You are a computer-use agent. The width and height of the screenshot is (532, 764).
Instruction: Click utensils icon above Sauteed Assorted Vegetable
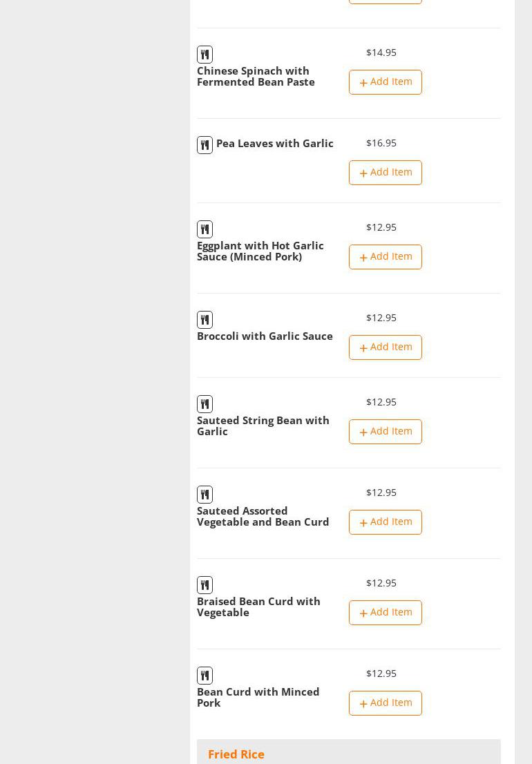point(205,495)
